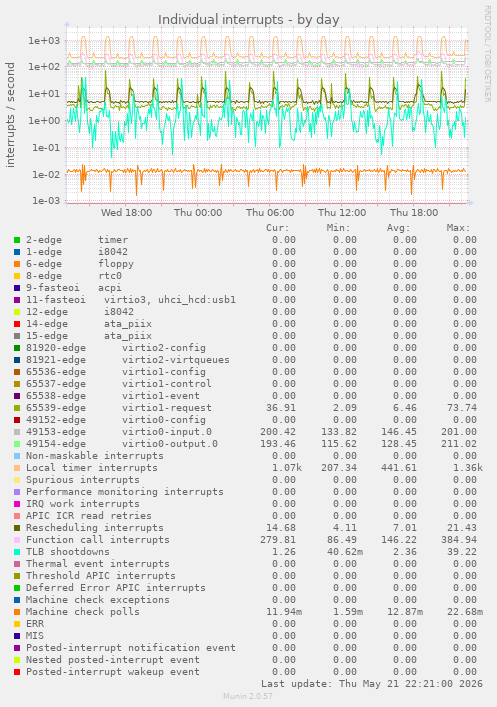Click the 384.94 max value for Function call
497x707 pixels.
pos(459,540)
